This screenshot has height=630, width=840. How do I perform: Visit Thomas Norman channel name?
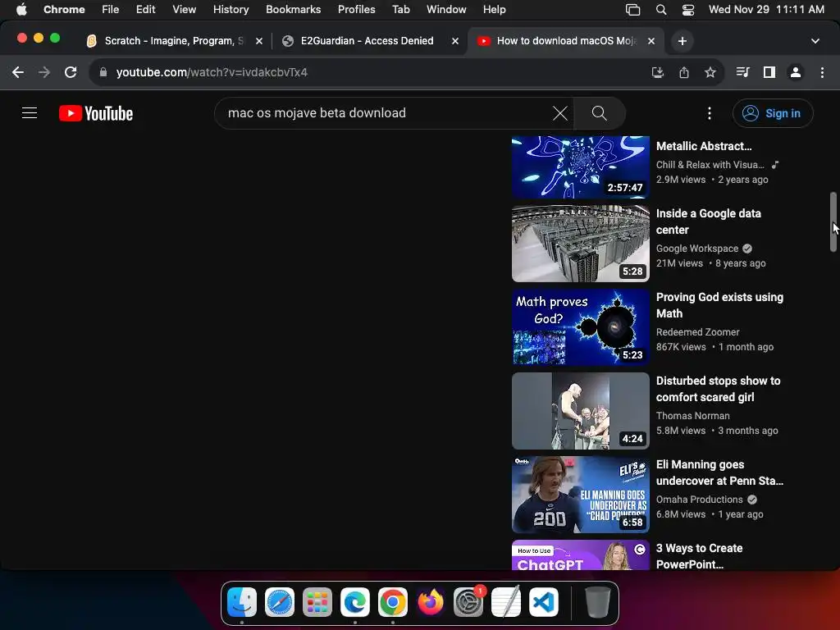[x=692, y=415]
